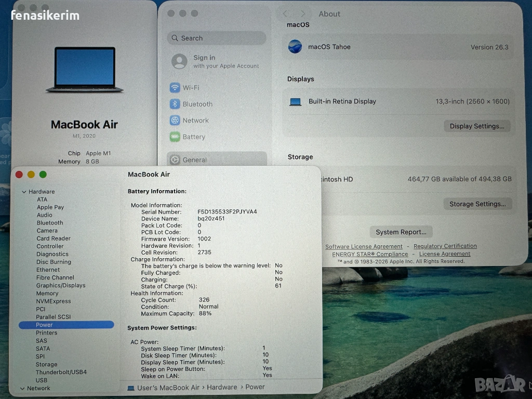Collapse the Network tree section

coord(22,389)
